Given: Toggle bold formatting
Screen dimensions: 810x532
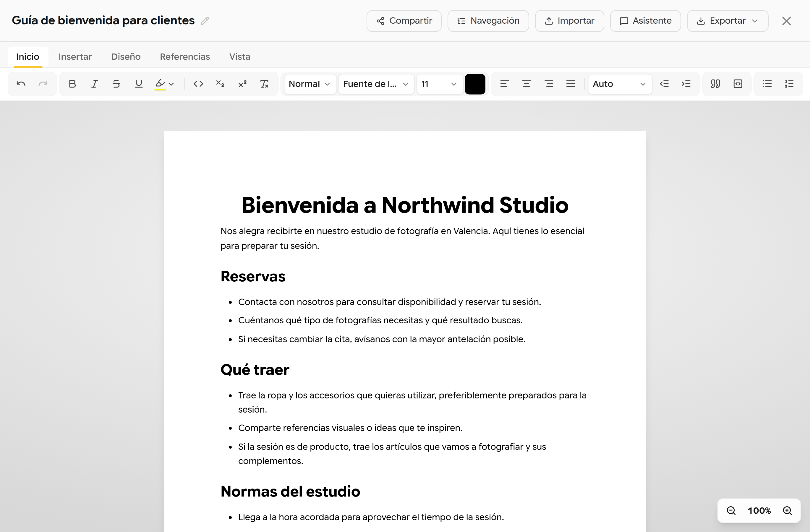Looking at the screenshot, I should click(x=72, y=84).
